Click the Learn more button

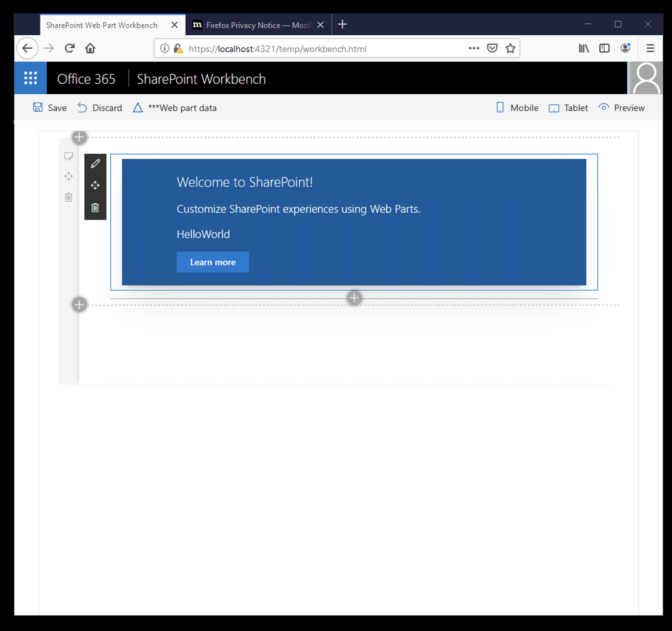tap(213, 262)
